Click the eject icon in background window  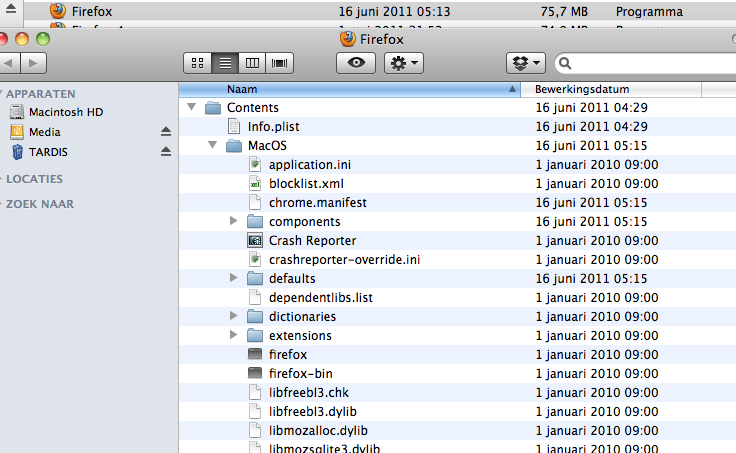(x=11, y=8)
